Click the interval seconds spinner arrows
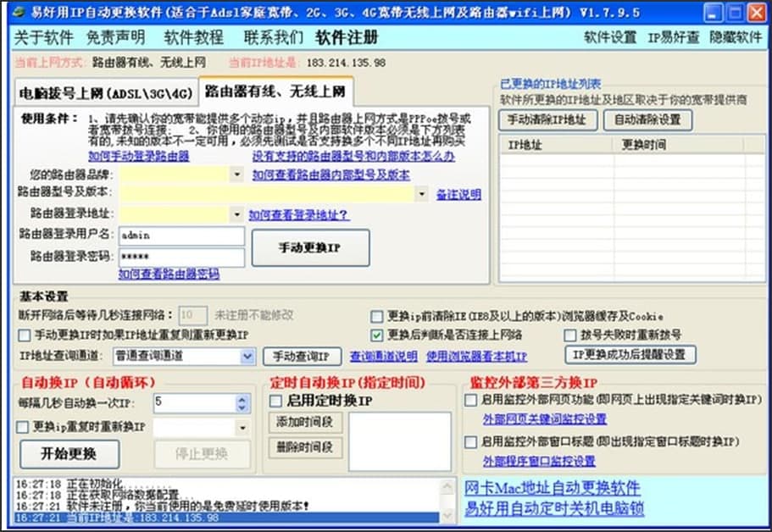This screenshot has height=532, width=772. pyautogui.click(x=242, y=403)
